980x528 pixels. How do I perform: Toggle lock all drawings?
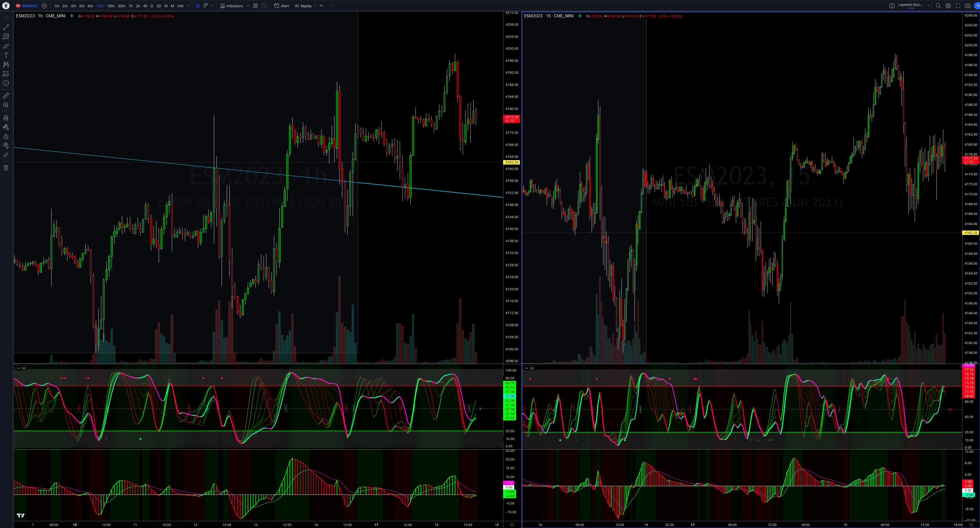6,137
